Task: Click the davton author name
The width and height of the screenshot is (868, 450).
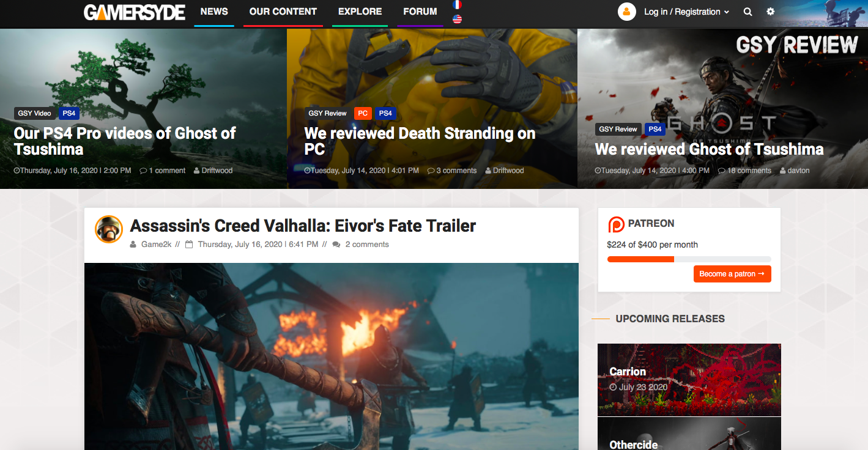Action: tap(799, 171)
